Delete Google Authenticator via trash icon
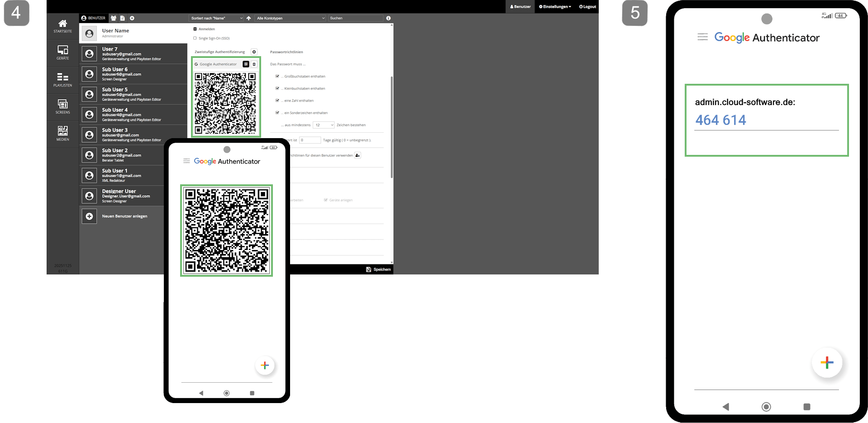 pos(254,64)
